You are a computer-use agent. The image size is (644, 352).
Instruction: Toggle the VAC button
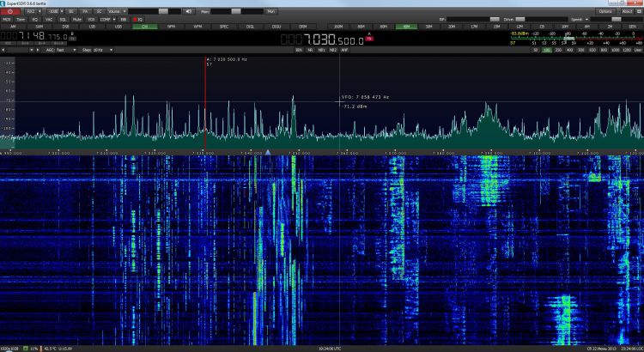pos(49,19)
